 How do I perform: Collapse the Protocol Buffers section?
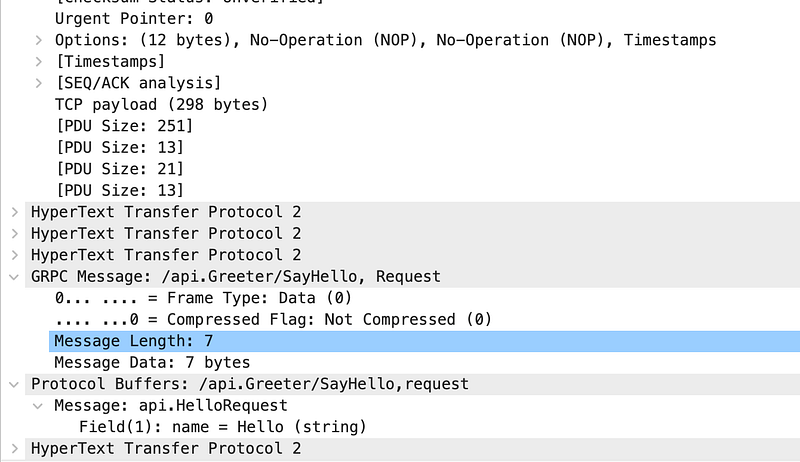click(14, 384)
